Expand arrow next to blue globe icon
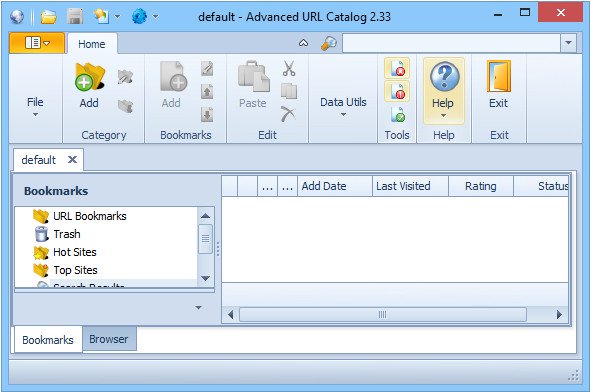The height and width of the screenshot is (392, 591). click(x=155, y=17)
